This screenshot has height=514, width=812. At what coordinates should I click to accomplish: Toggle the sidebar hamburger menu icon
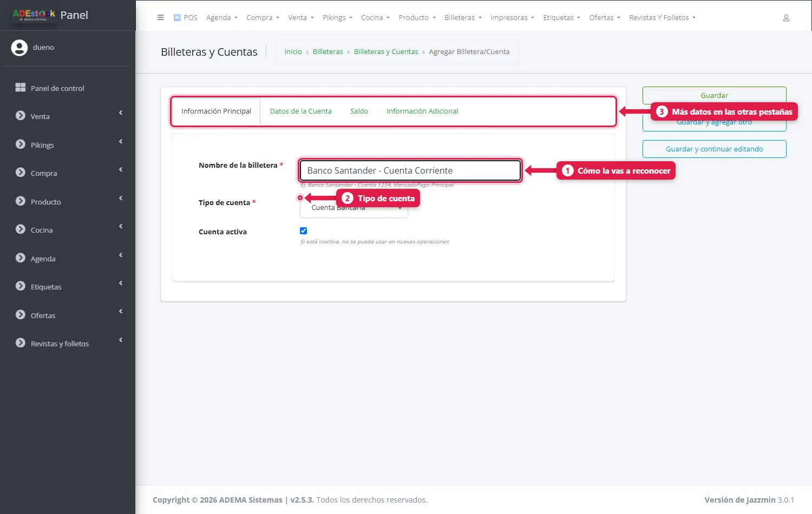[160, 17]
